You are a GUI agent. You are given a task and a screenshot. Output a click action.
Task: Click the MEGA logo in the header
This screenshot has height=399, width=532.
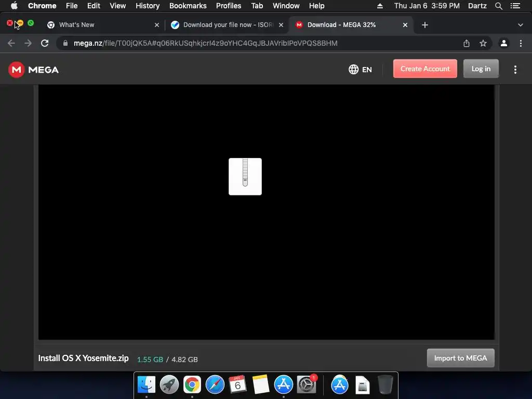click(x=34, y=70)
